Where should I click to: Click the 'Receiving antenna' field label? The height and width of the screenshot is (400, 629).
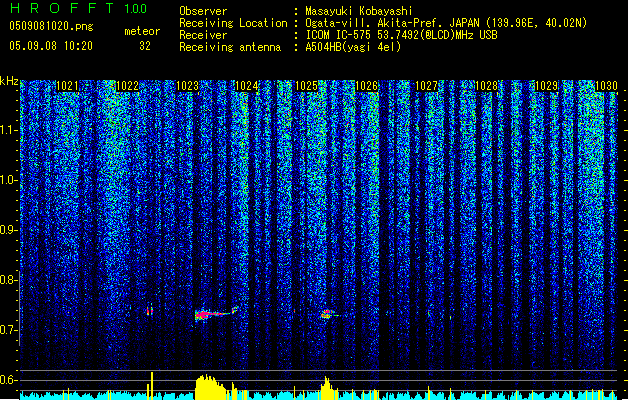pyautogui.click(x=230, y=47)
